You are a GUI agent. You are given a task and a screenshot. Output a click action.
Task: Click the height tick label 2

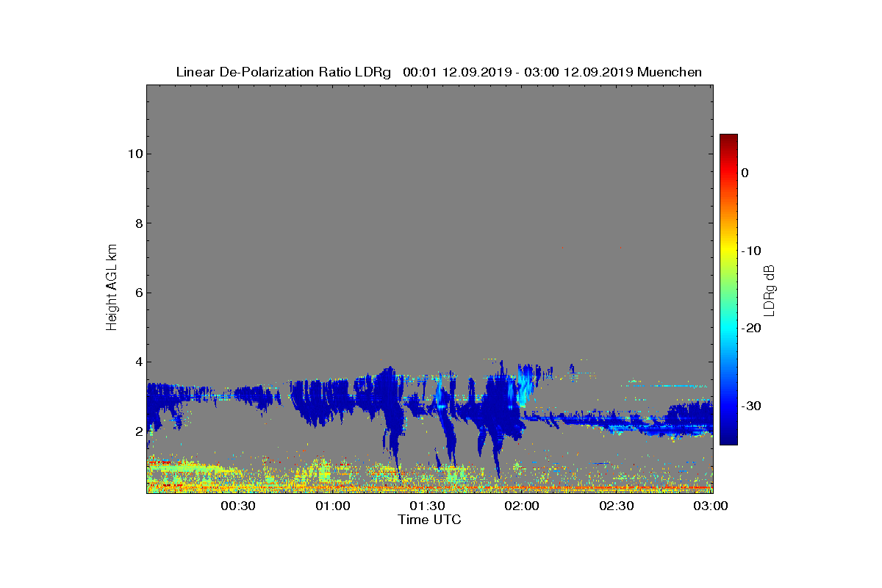137,431
